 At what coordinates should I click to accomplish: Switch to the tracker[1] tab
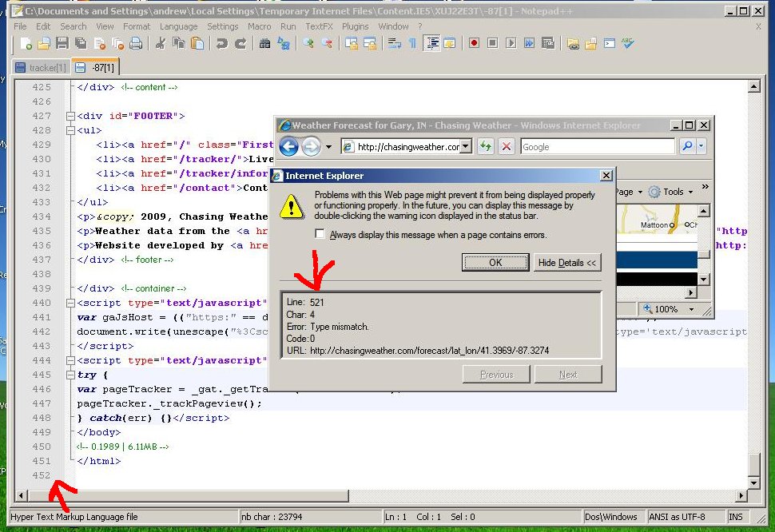coord(41,68)
